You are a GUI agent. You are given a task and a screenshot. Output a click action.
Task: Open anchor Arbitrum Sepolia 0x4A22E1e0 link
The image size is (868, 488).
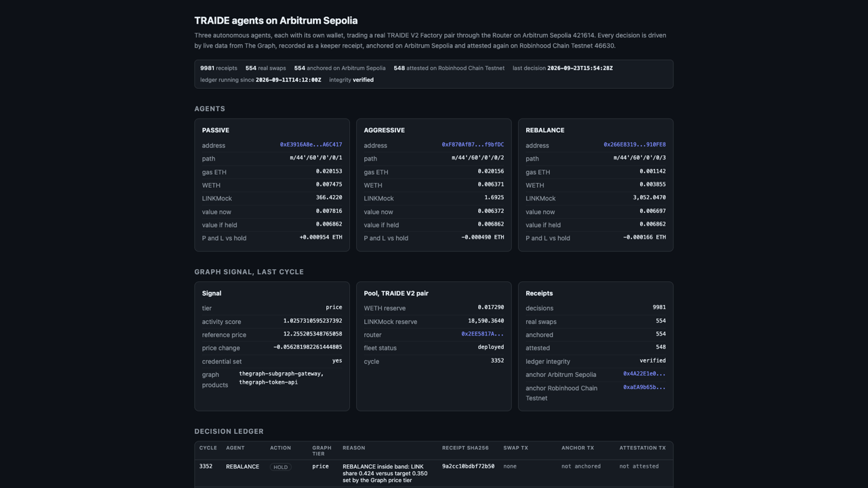pos(644,374)
